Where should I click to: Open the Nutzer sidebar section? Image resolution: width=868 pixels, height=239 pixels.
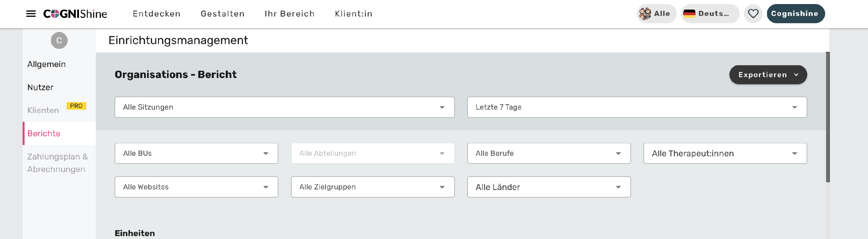click(41, 87)
